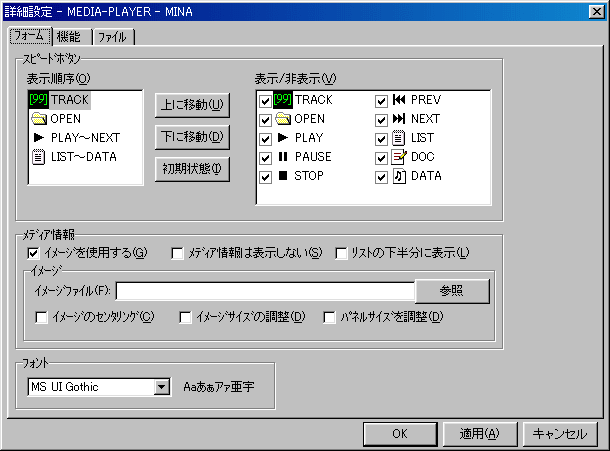
Task: Uncheck the STOP visibility checkbox
Action: (x=265, y=177)
